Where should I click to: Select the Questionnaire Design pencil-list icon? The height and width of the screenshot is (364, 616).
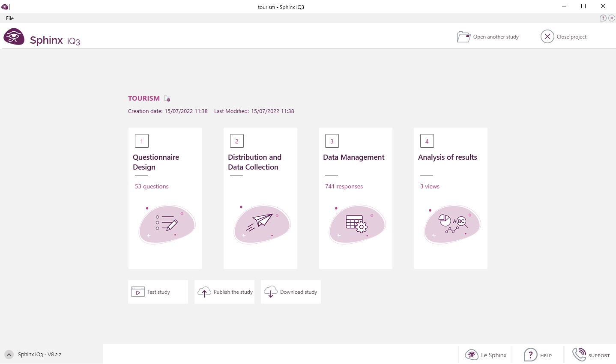(x=167, y=224)
